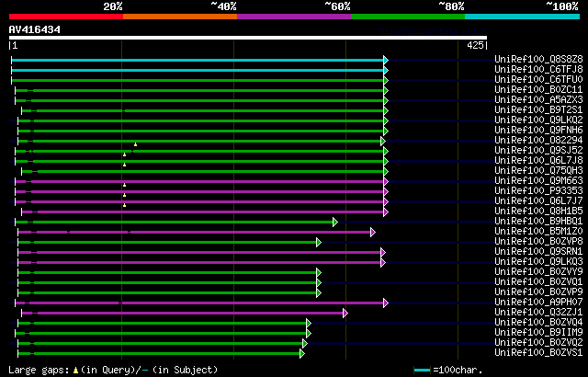Click the green arrowhead of the UniRef100_C6TFU0 row

tap(386, 80)
